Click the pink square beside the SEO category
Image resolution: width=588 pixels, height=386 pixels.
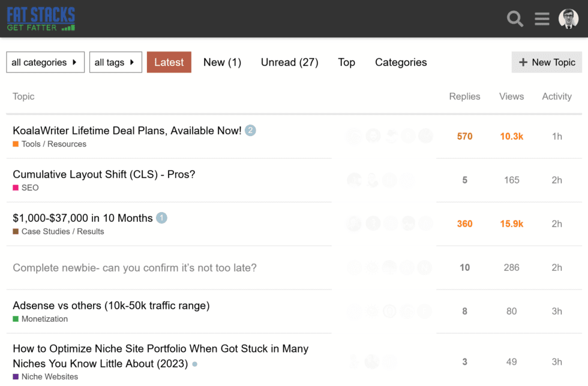(x=14, y=188)
